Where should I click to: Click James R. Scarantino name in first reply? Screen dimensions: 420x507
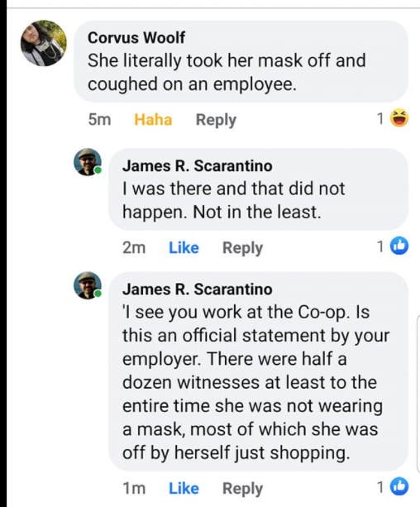(198, 166)
